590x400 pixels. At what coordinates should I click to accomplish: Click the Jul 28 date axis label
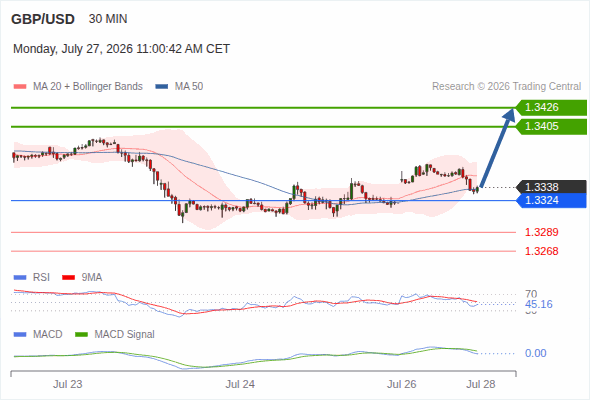481,385
